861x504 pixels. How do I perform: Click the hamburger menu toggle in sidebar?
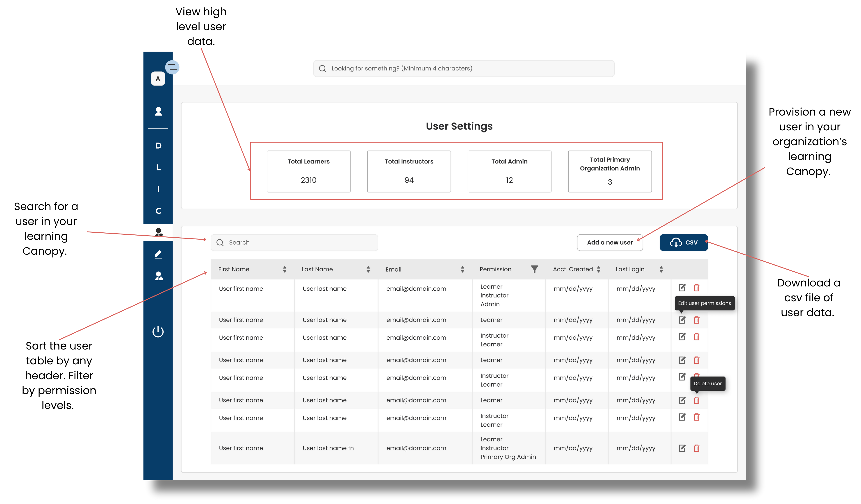point(172,67)
